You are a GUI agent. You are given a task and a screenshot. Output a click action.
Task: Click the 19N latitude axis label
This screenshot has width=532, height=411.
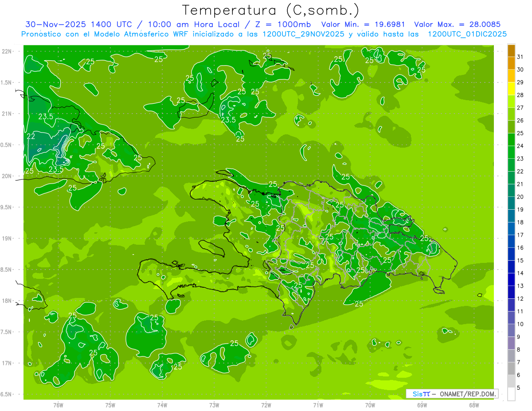tap(7, 238)
